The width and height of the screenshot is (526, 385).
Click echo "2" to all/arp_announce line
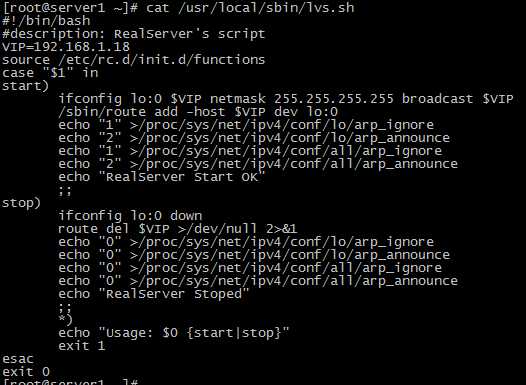pos(258,164)
